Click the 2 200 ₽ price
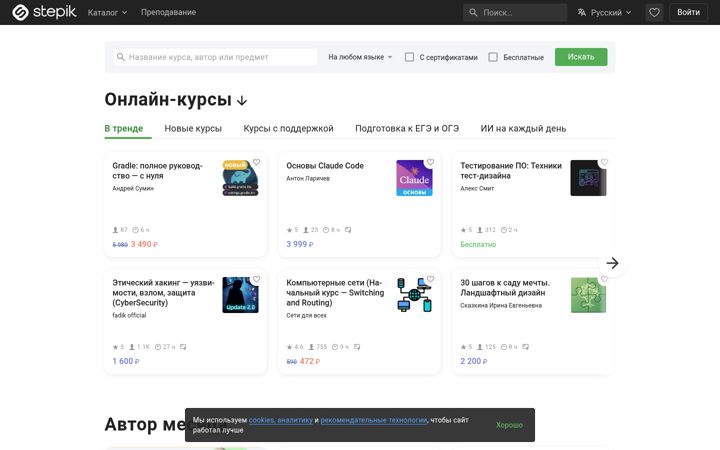Screen dimensions: 720x450 pyautogui.click(x=474, y=361)
